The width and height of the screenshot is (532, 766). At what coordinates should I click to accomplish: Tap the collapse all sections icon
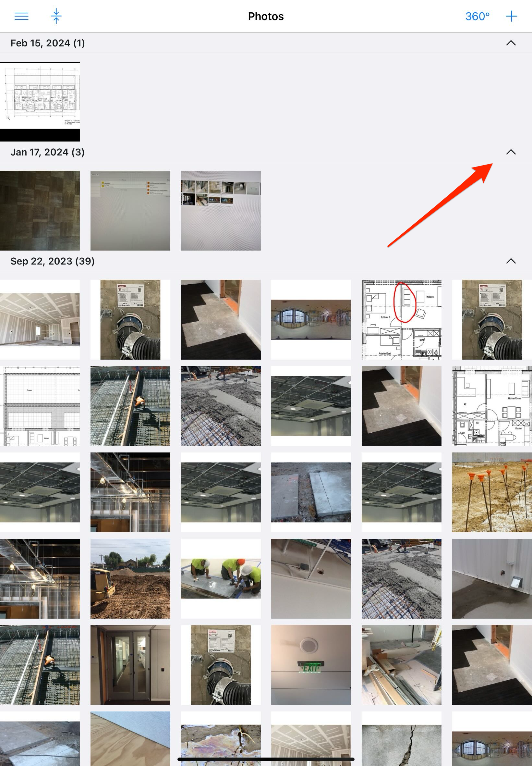click(x=56, y=16)
